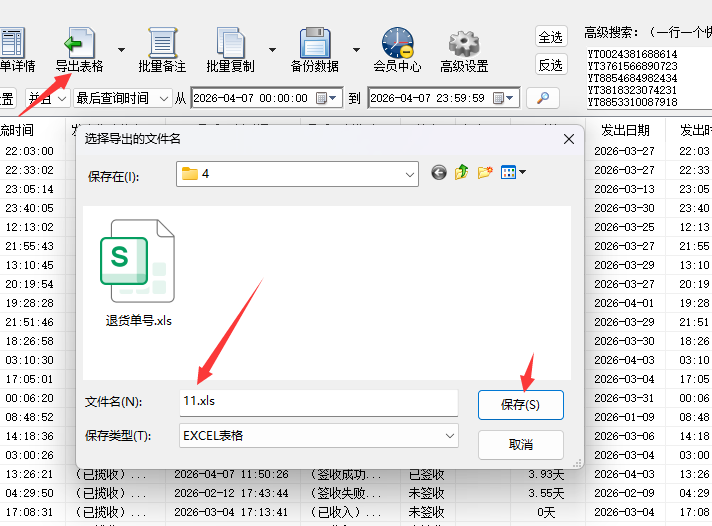This screenshot has height=526, width=712.
Task: Click the magnifier search button
Action: pos(543,98)
